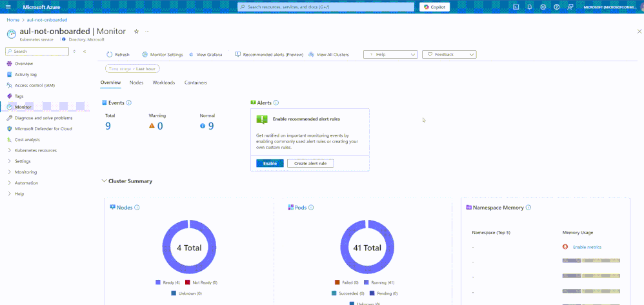Image resolution: width=644 pixels, height=305 pixels.
Task: Open Overview in the left menu
Action: 24,64
